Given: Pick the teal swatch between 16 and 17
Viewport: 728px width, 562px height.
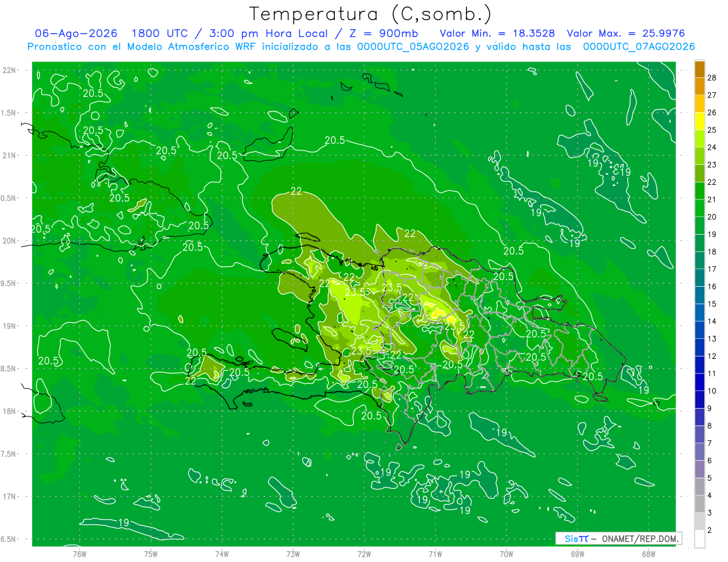Looking at the screenshot, I should point(700,278).
